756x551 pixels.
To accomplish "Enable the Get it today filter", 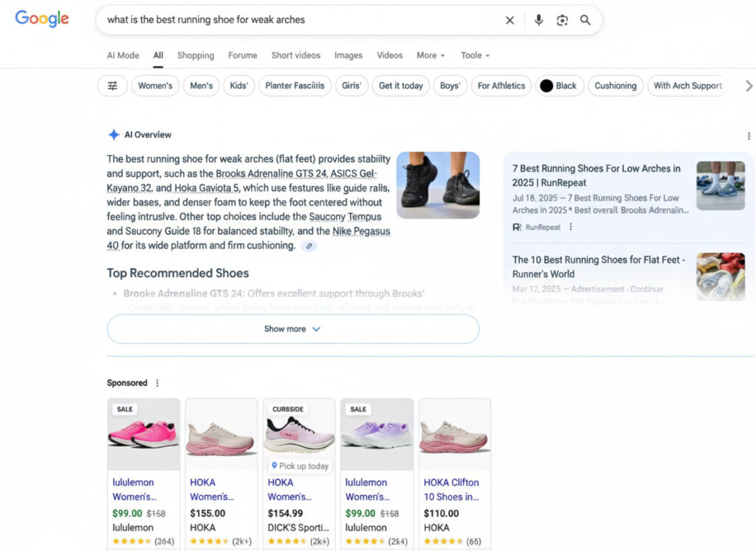I will coord(401,86).
